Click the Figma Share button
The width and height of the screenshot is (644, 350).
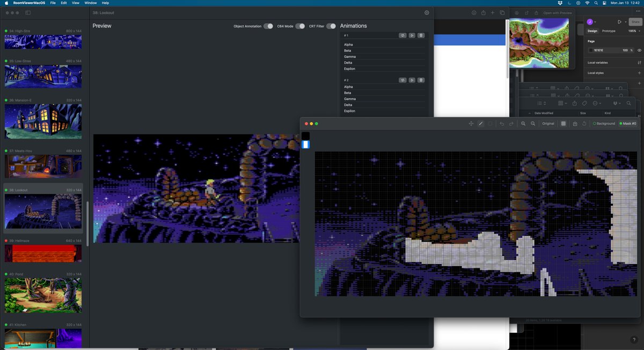click(x=635, y=22)
